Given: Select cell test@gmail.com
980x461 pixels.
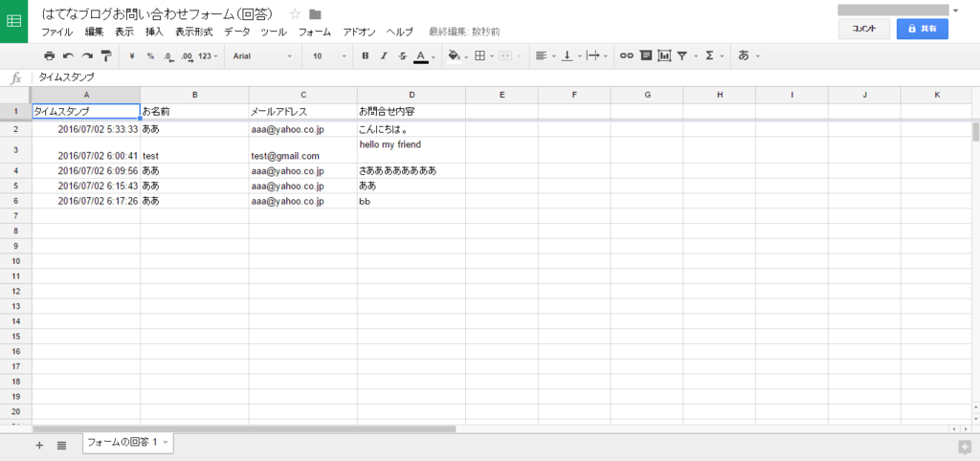Looking at the screenshot, I should [x=303, y=150].
